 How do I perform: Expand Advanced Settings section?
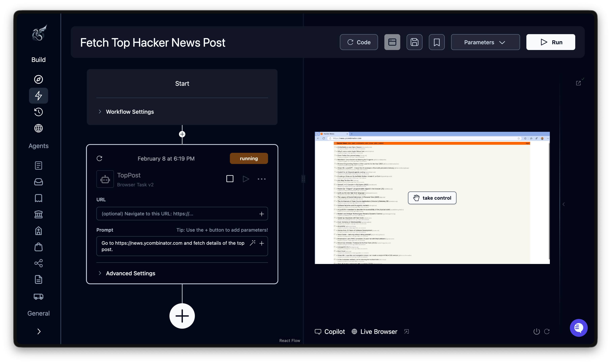click(127, 273)
